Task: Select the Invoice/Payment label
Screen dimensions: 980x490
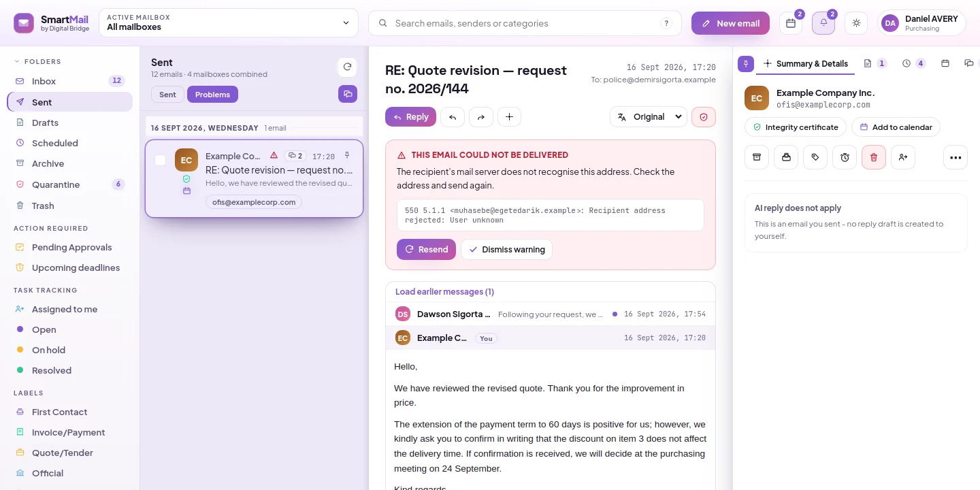Action: click(x=69, y=432)
